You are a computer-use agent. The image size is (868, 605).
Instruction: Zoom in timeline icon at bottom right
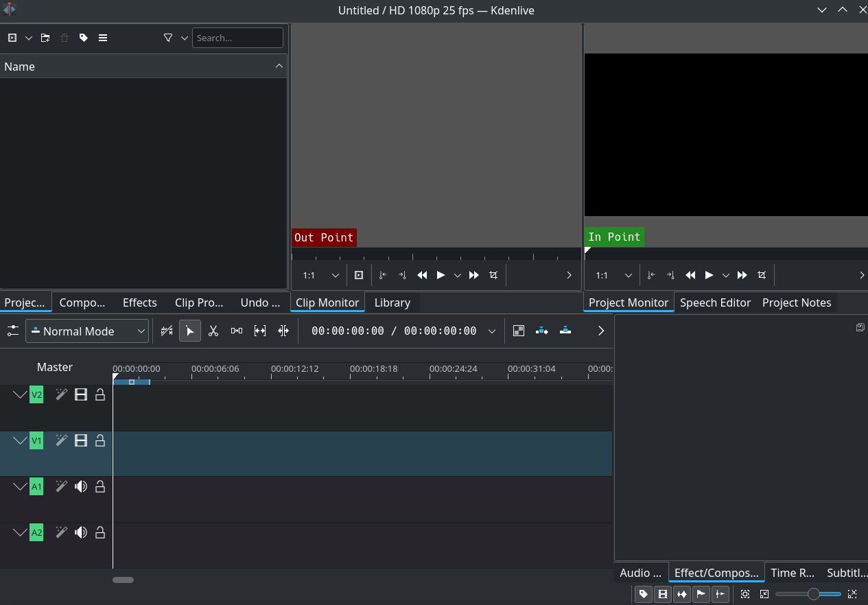(x=852, y=594)
